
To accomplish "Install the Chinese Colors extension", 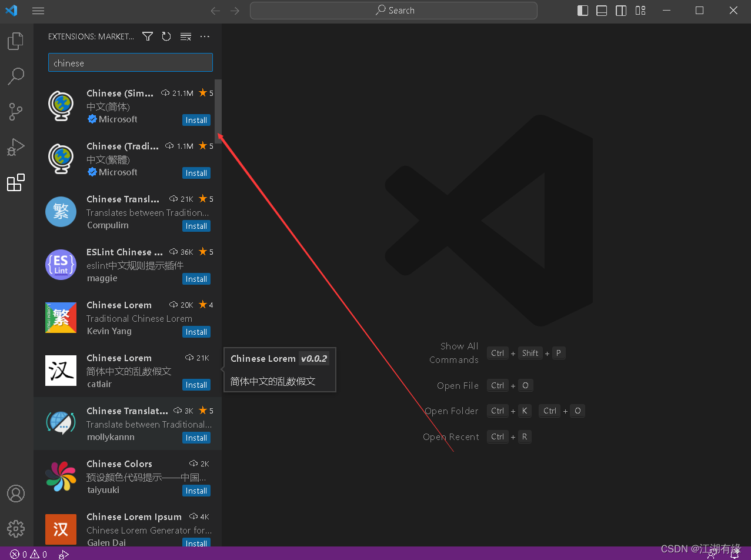I will pos(196,491).
